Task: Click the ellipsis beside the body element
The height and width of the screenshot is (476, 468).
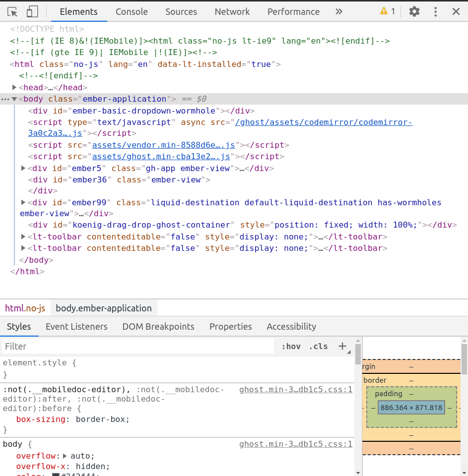Action: pos(5,99)
